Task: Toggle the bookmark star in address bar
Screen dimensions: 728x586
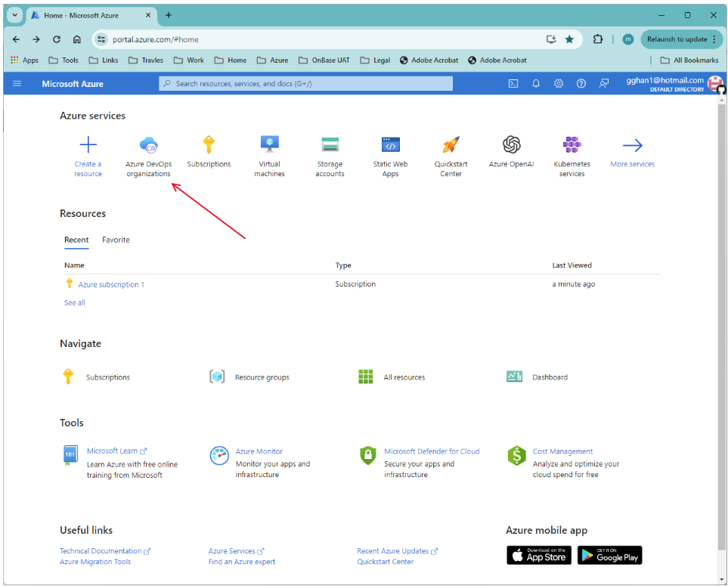Action: point(570,38)
